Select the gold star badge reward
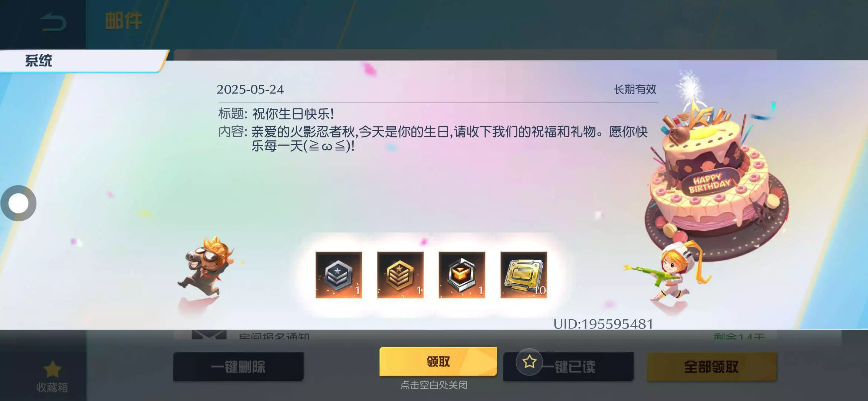Viewport: 868px width, 401px height. click(x=400, y=275)
